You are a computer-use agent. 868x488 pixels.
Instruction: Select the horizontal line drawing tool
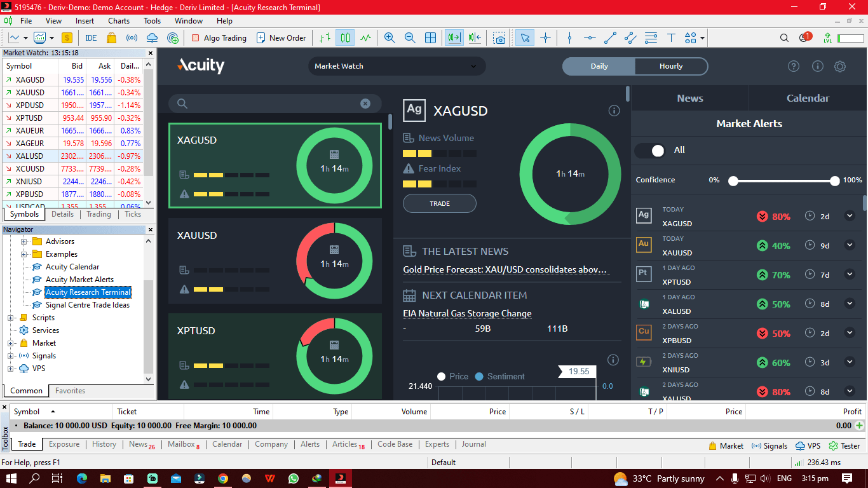pos(590,38)
